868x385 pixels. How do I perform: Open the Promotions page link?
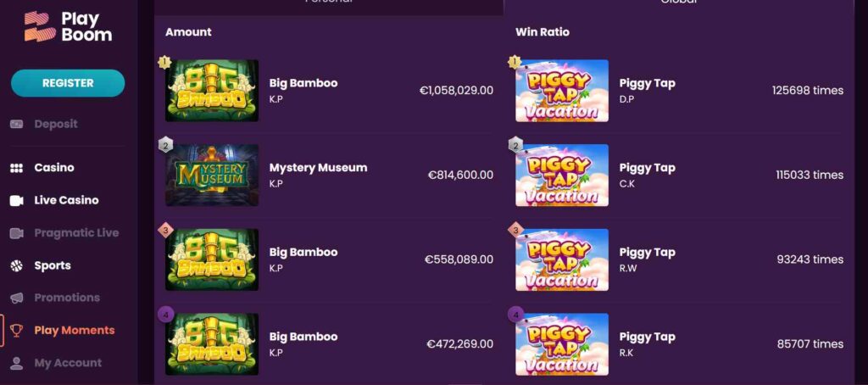[x=67, y=298]
